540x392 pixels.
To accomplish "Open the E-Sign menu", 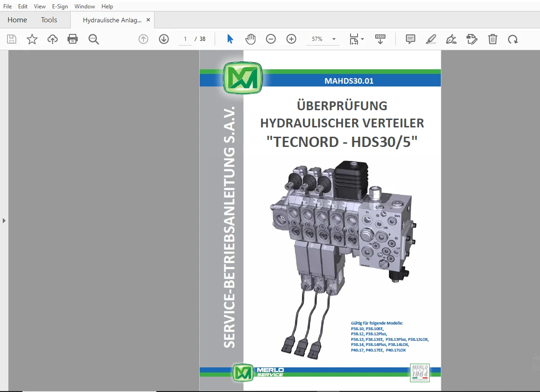I will point(60,6).
